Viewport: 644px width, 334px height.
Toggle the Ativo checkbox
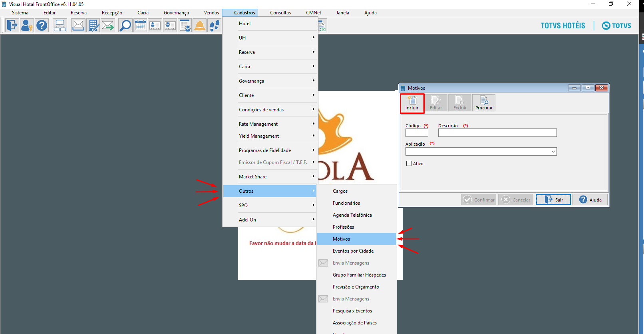pos(409,164)
